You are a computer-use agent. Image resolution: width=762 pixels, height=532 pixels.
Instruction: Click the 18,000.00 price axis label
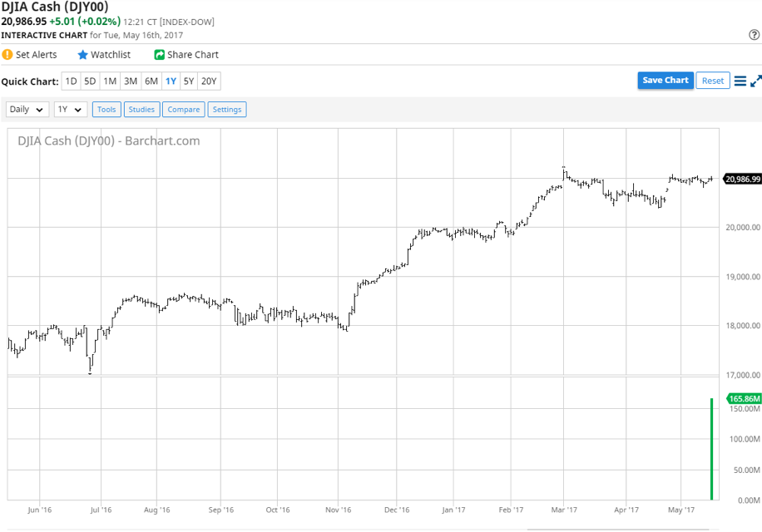pyautogui.click(x=743, y=326)
